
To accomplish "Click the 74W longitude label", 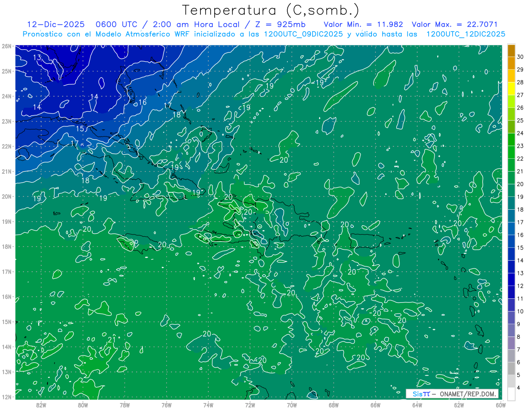I will click(x=208, y=405).
